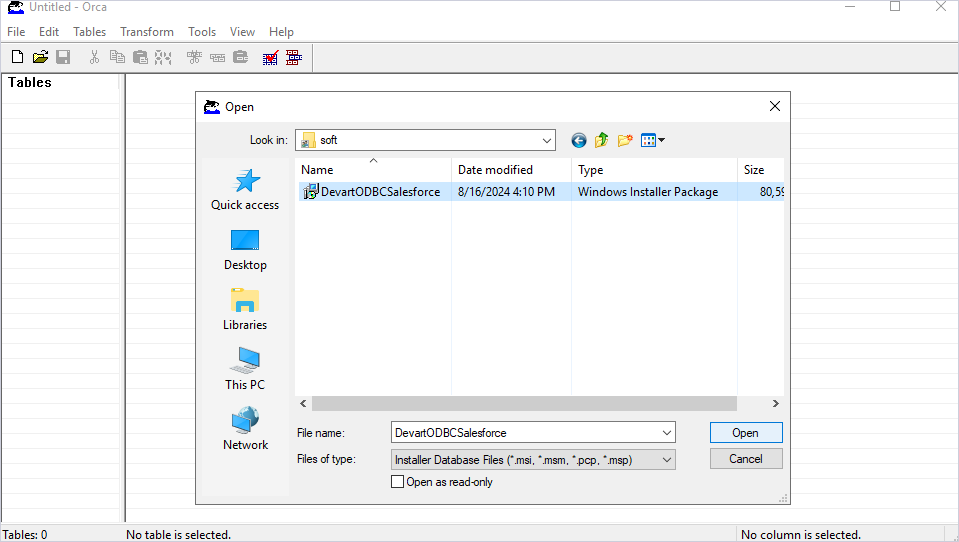The height and width of the screenshot is (542, 959).
Task: Enable Open as read-only checkbox
Action: coord(398,482)
